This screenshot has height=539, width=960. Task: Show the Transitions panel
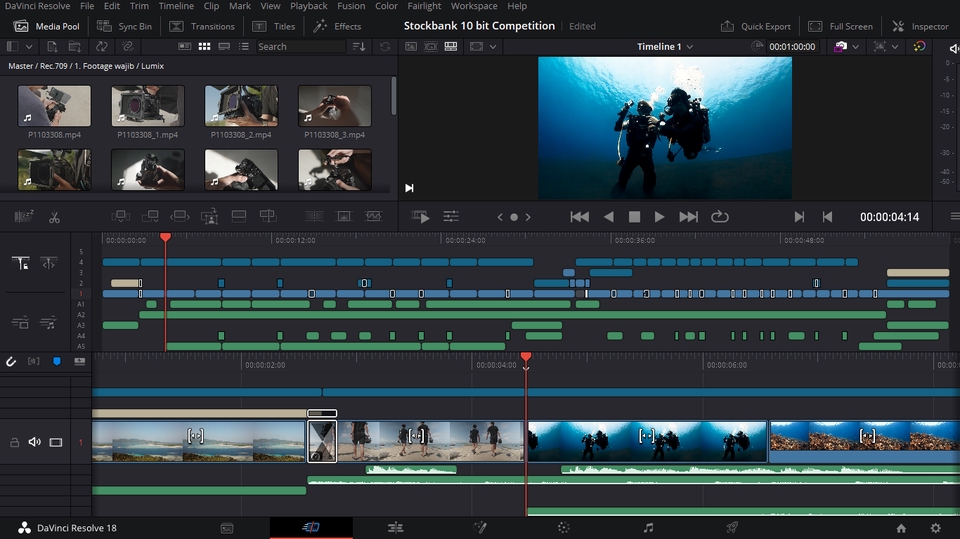coord(201,26)
